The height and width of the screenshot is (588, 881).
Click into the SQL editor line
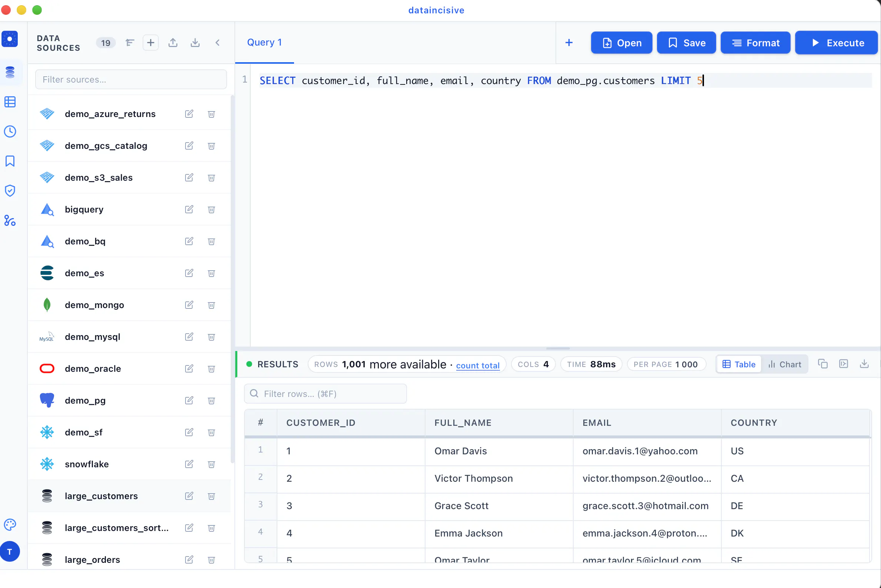(565, 80)
